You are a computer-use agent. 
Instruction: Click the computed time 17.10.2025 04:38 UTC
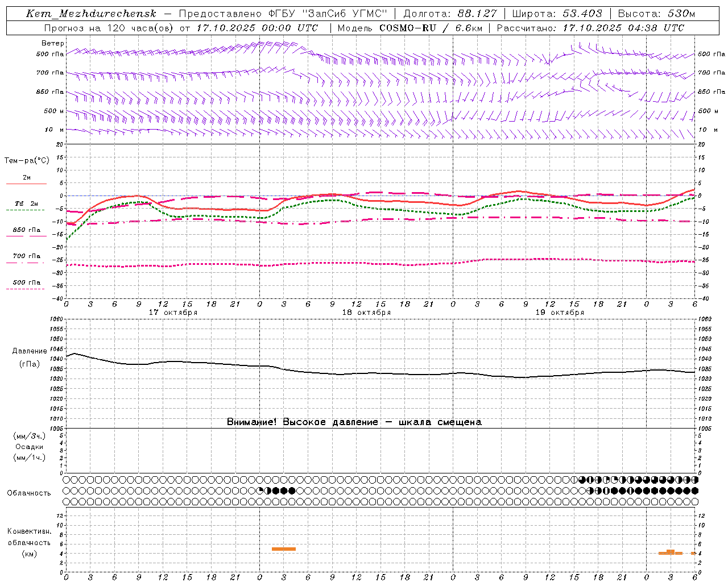pyautogui.click(x=623, y=28)
